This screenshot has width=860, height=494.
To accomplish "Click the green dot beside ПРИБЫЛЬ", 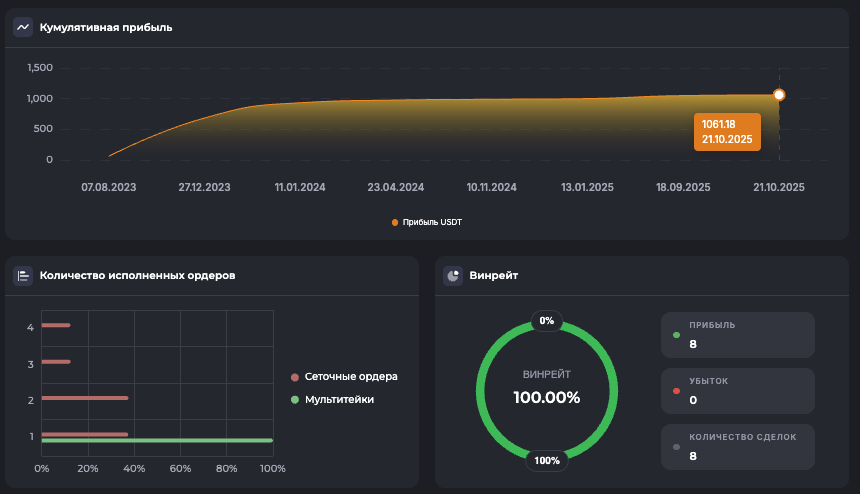I will click(677, 335).
